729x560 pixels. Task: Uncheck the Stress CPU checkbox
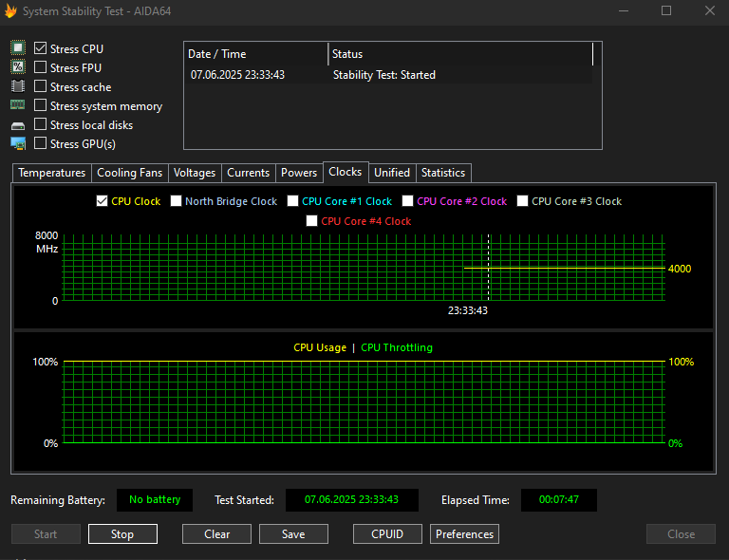click(41, 48)
